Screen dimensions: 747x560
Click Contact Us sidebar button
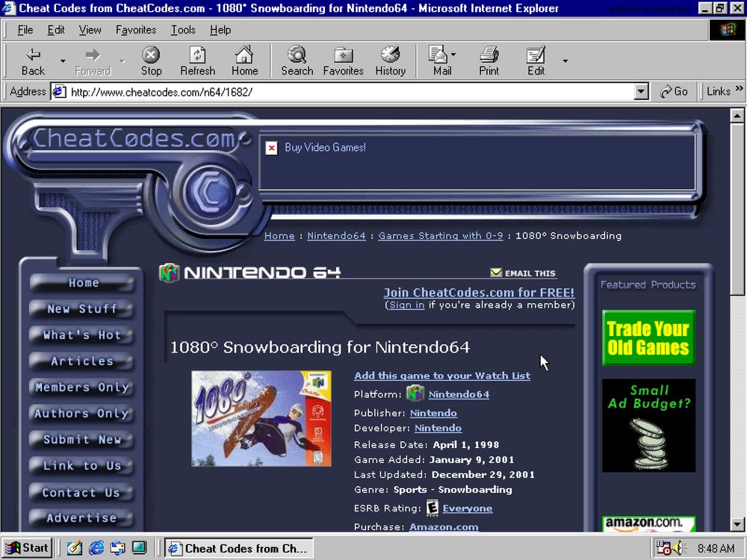pyautogui.click(x=82, y=492)
